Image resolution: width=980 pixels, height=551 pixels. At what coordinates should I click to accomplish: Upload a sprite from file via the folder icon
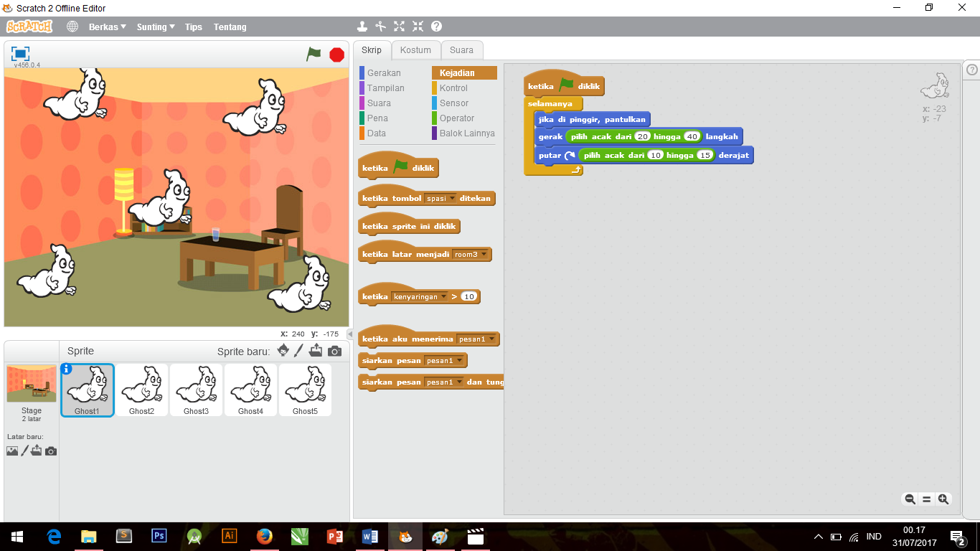(x=316, y=350)
